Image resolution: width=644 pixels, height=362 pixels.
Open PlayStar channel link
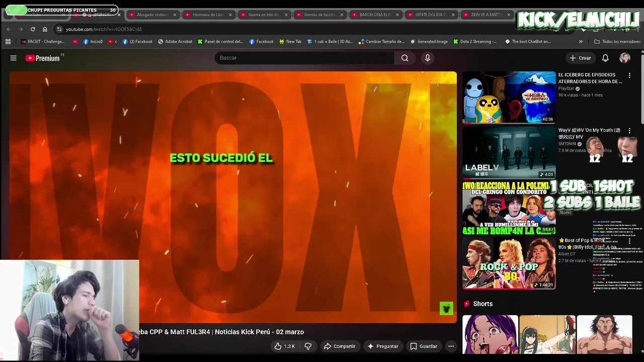(566, 88)
